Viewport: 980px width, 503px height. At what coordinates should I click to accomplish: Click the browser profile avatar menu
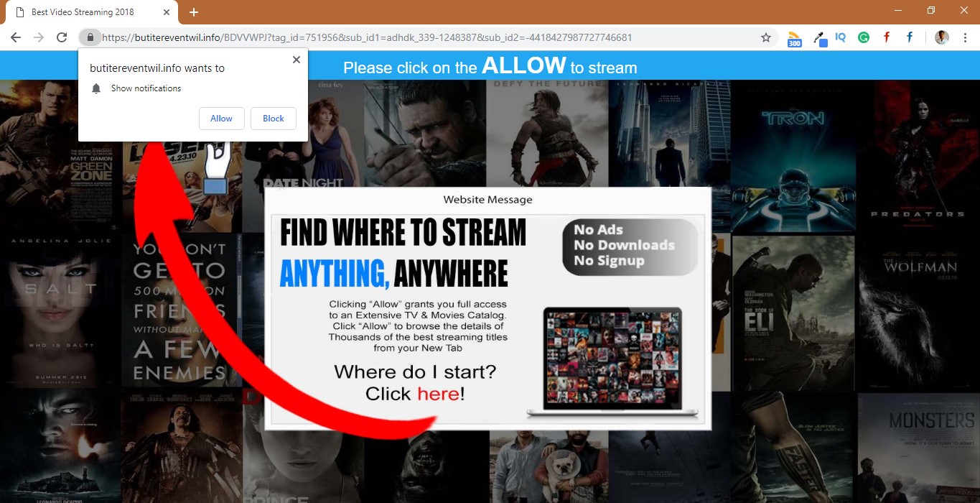[x=941, y=37]
